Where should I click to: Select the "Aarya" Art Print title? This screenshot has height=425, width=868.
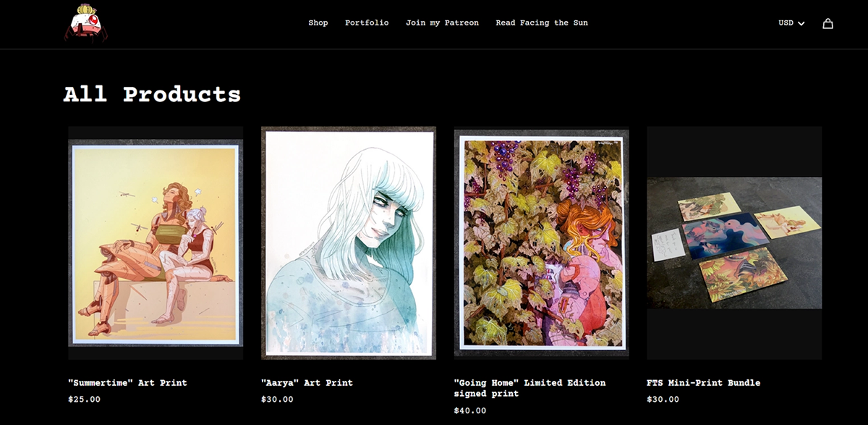(307, 383)
